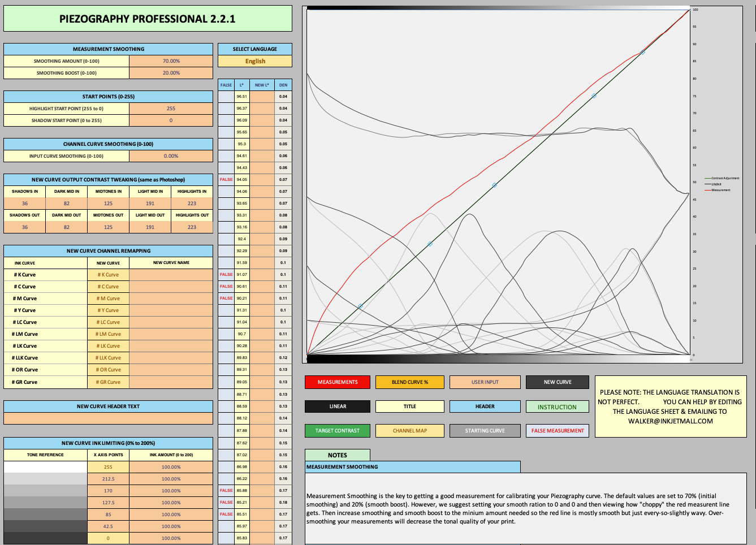Select the Midtones In value cell
756x545 pixels.
point(108,204)
